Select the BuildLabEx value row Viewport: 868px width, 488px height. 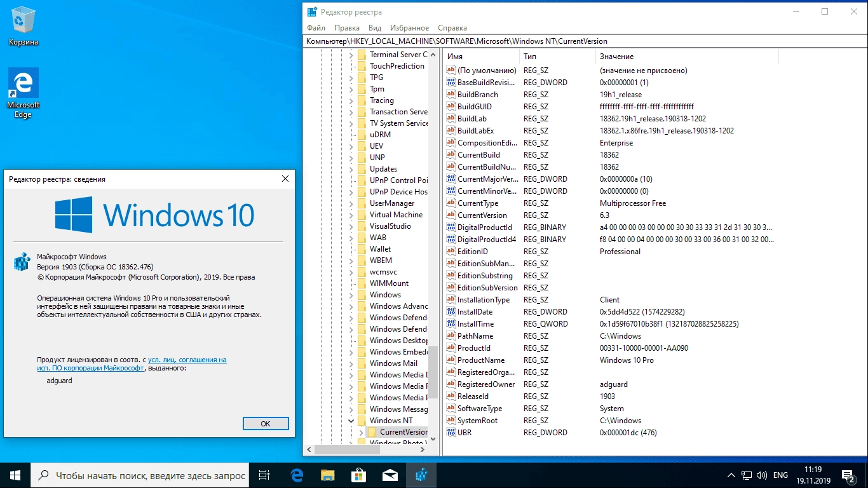click(610, 130)
